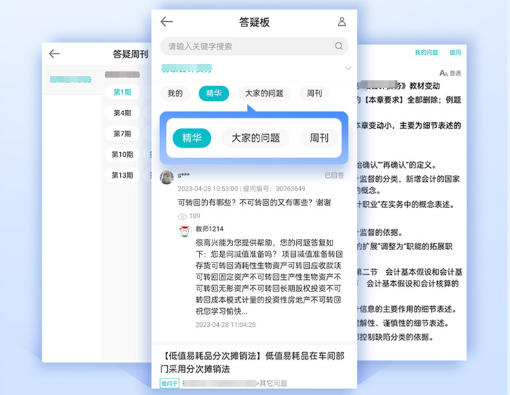
Task: Click the 提问于 tag below the question
Action: click(x=169, y=383)
